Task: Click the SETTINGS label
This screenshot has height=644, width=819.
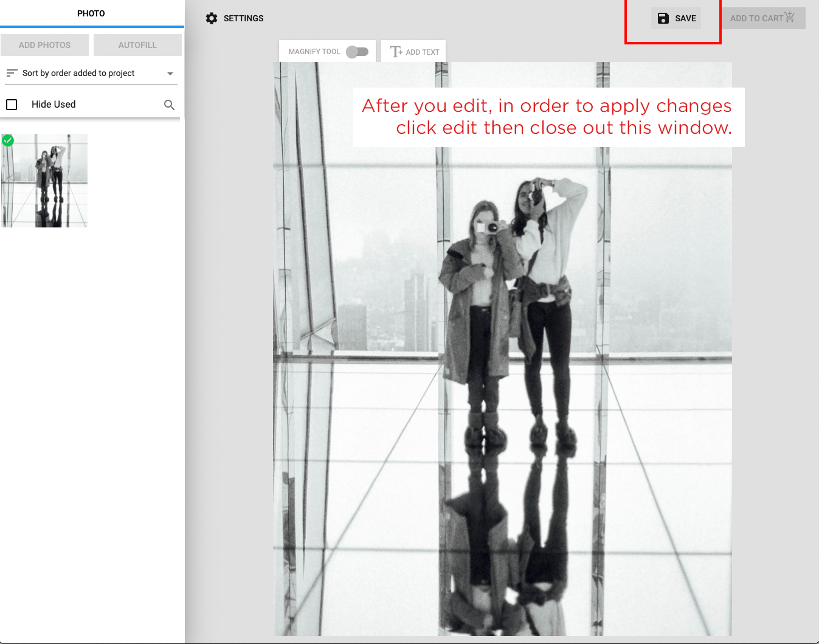Action: click(243, 18)
